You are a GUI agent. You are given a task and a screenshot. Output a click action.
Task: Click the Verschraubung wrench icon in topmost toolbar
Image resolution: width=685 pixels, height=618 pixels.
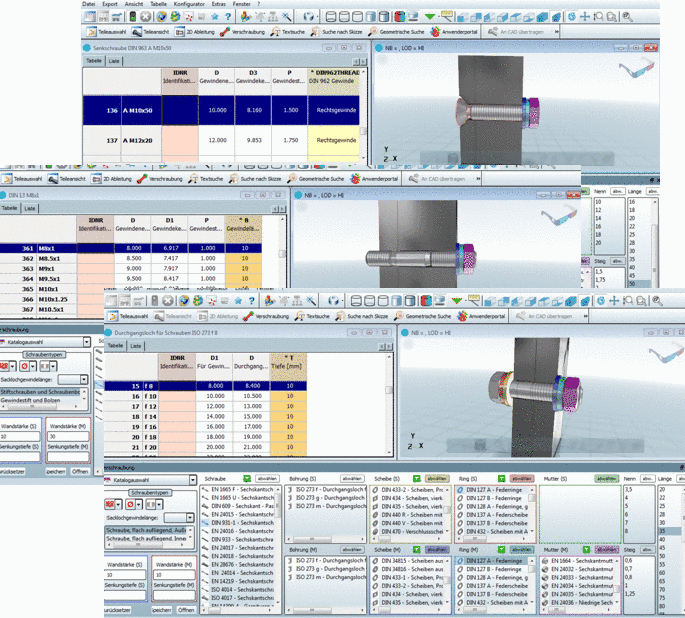[225, 32]
